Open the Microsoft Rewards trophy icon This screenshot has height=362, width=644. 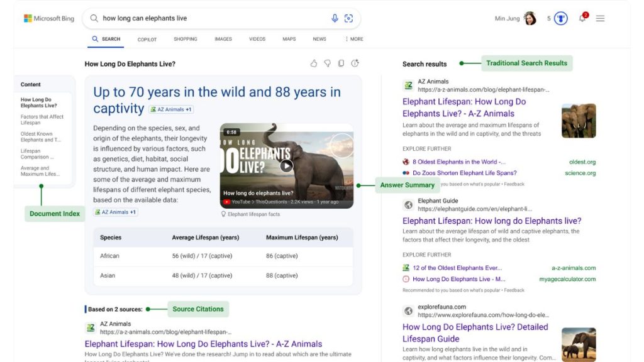560,18
